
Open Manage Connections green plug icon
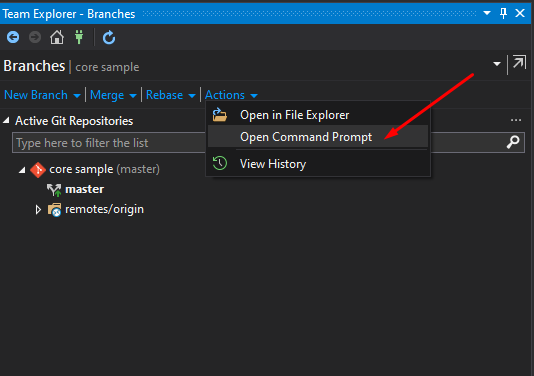pos(79,37)
